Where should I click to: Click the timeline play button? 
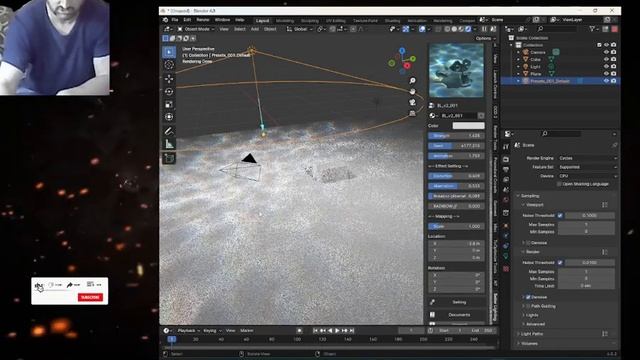(337, 331)
